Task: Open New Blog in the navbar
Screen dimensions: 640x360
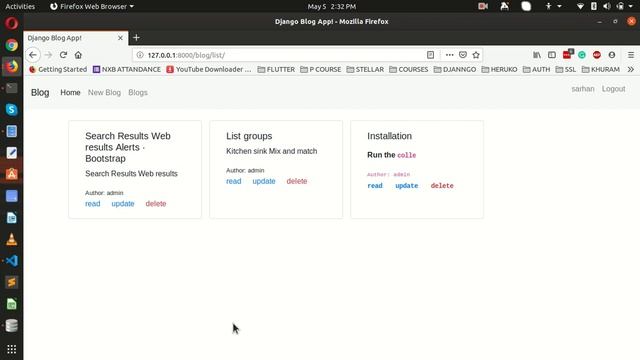Action: point(104,93)
